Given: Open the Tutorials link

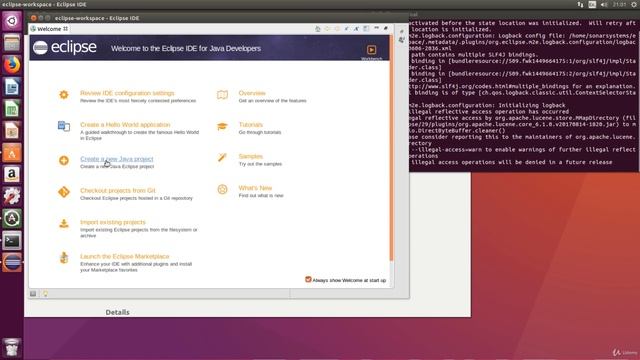Looking at the screenshot, I should tap(251, 124).
